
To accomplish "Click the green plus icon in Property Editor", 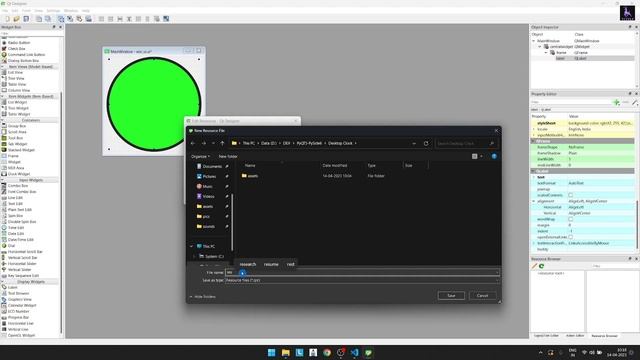I will (x=616, y=102).
